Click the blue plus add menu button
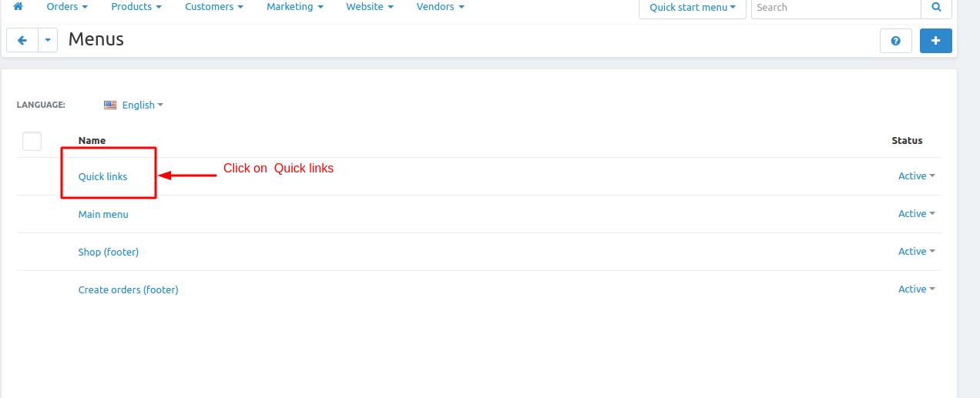This screenshot has width=980, height=398. 935,41
